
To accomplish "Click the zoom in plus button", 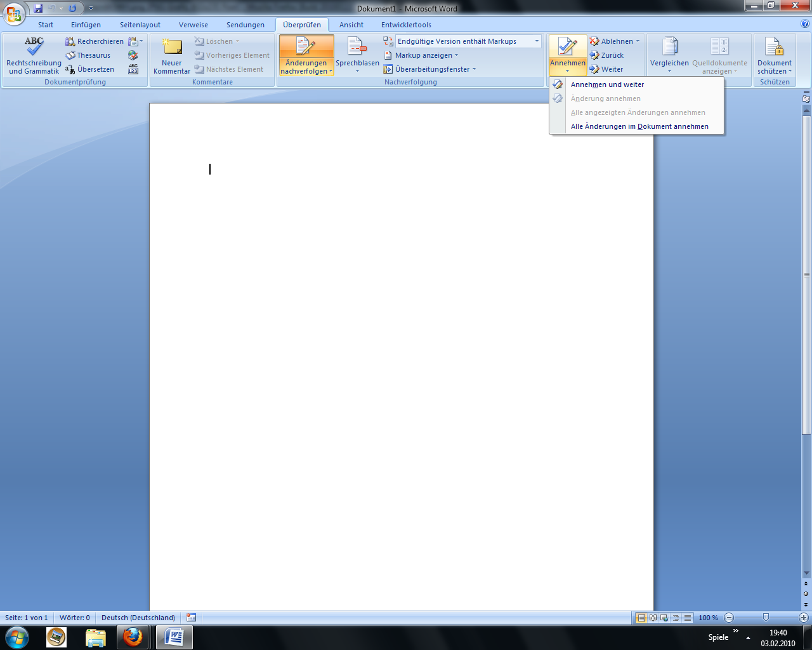I will [804, 618].
